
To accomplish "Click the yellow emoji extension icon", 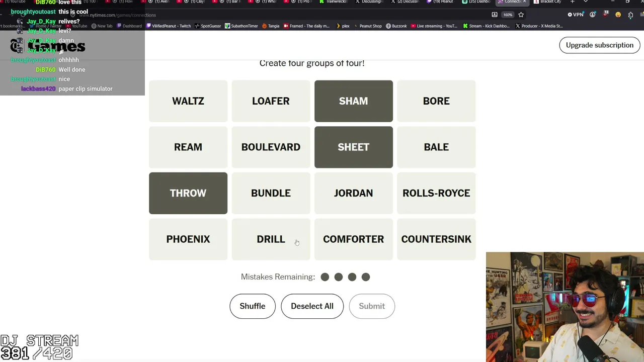I will [x=618, y=15].
